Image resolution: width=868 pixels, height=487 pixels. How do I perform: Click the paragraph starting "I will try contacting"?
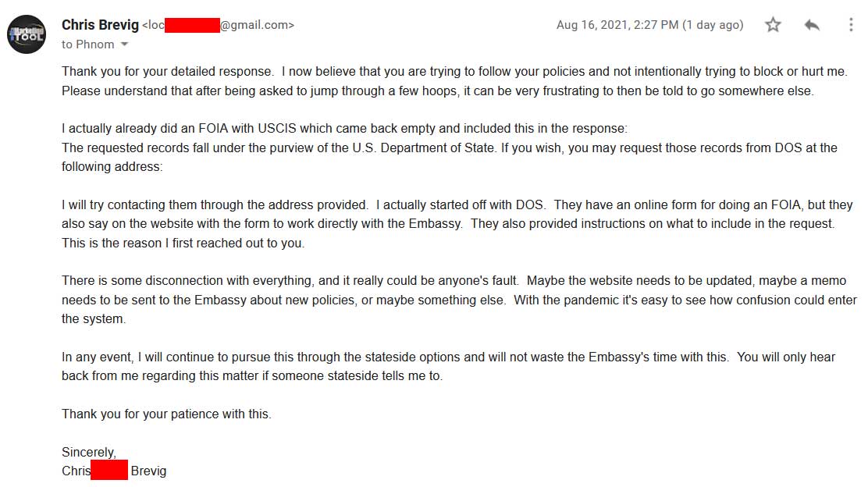457,223
